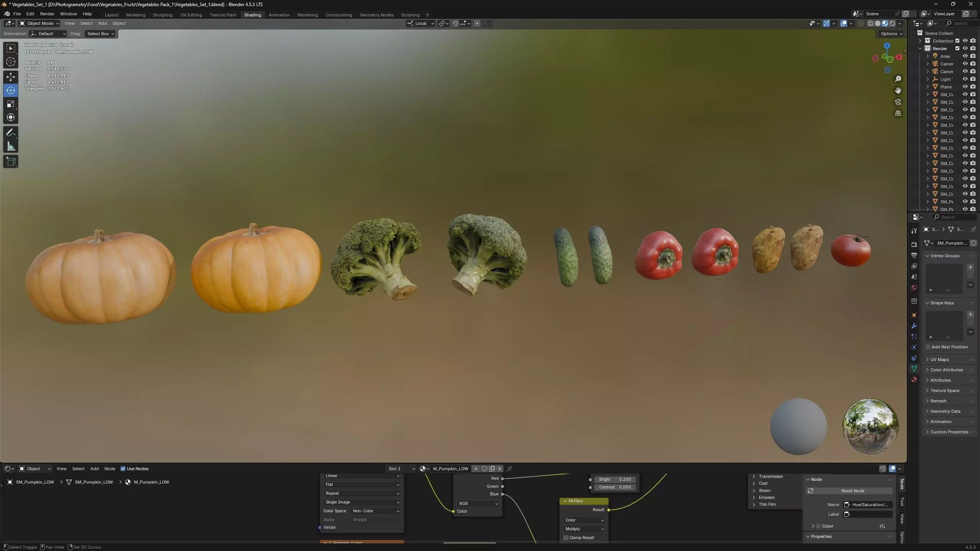This screenshot has width=980, height=551.
Task: Click the pan view hand icon
Action: (898, 90)
